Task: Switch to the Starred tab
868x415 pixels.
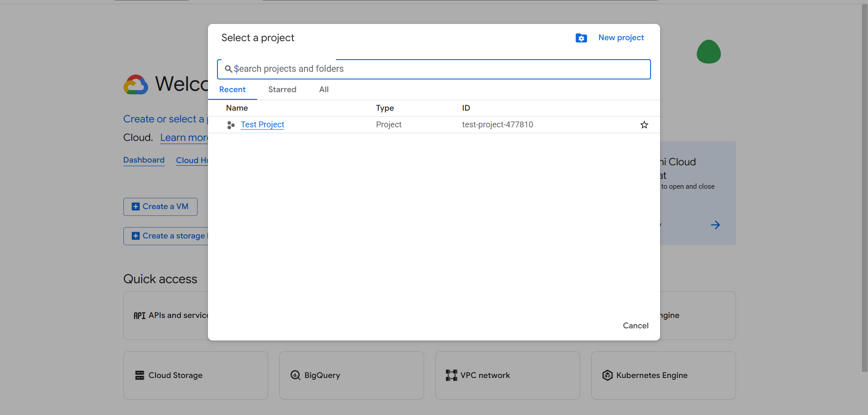Action: pos(283,89)
